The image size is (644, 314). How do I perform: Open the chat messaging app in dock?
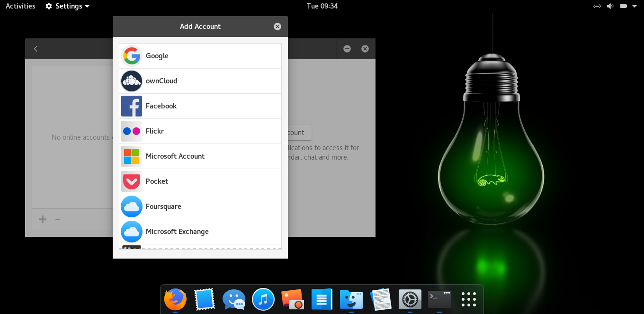tap(234, 299)
